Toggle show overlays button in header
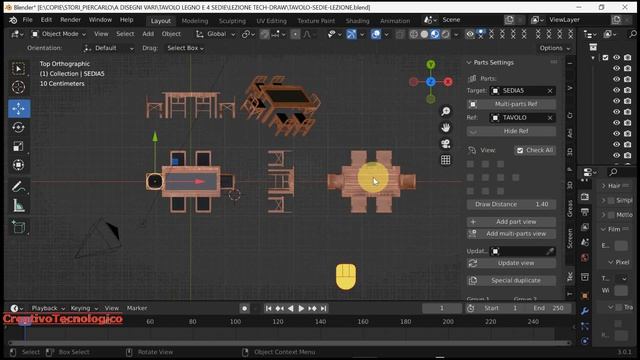The image size is (640, 360). point(376,34)
